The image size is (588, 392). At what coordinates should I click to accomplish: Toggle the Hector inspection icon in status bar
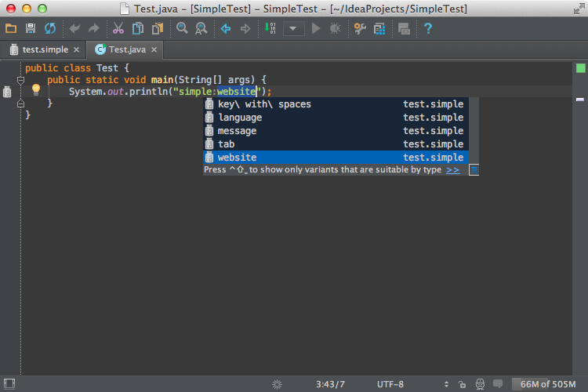(x=479, y=384)
